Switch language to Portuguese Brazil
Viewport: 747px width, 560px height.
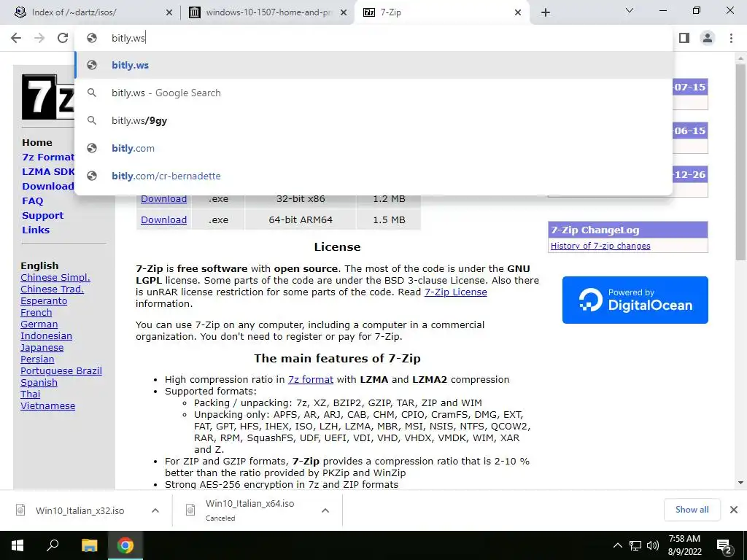(61, 371)
